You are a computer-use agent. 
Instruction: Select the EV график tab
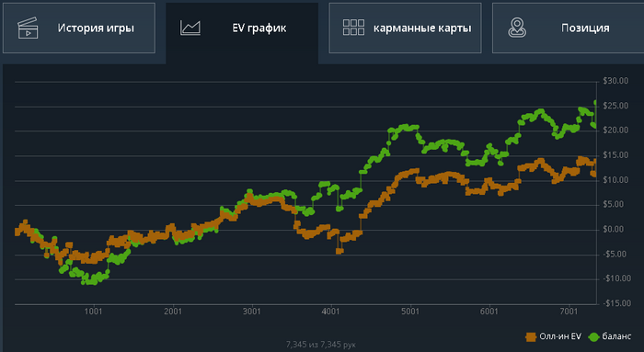(x=242, y=32)
